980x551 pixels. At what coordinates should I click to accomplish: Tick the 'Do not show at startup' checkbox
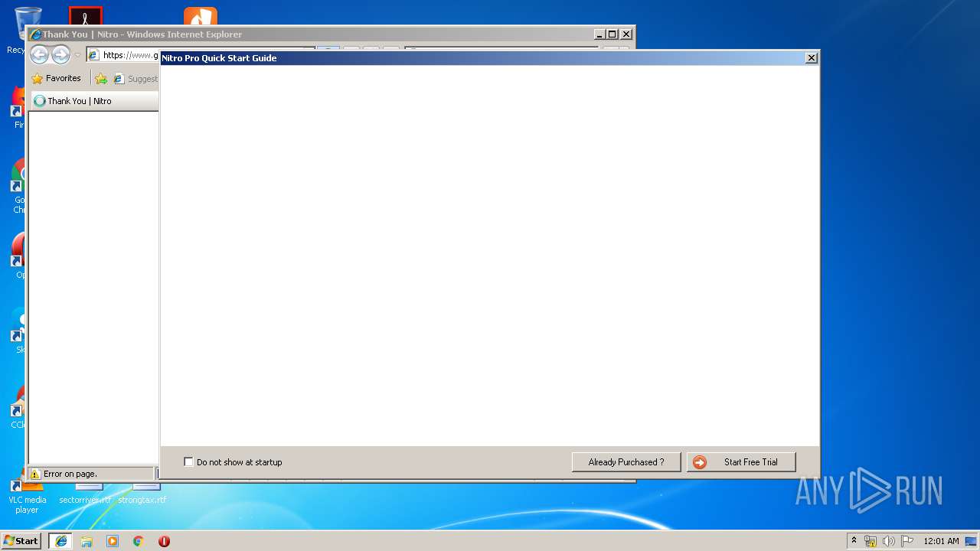point(188,462)
